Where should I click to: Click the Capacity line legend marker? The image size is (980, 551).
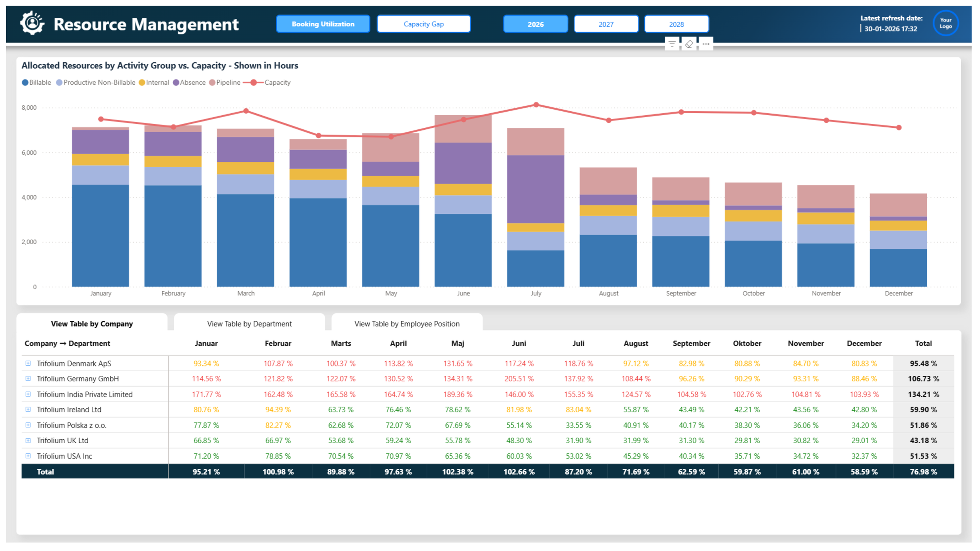pos(254,82)
